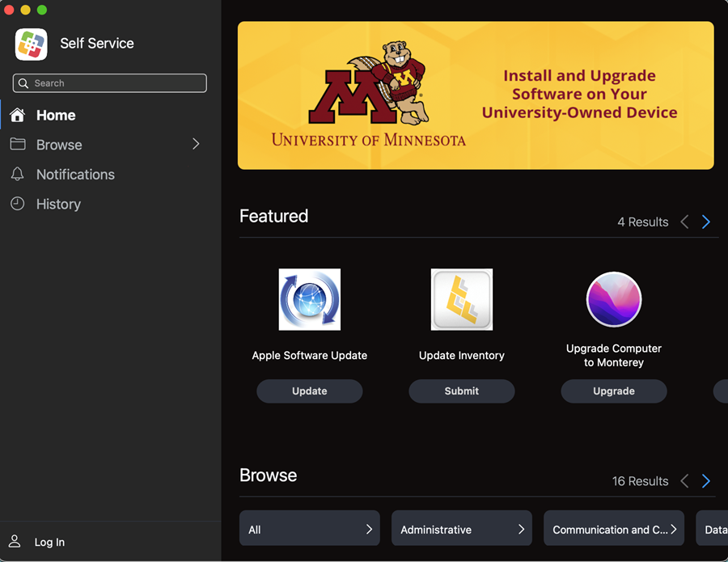Open the partially visible Data category

pyautogui.click(x=712, y=528)
